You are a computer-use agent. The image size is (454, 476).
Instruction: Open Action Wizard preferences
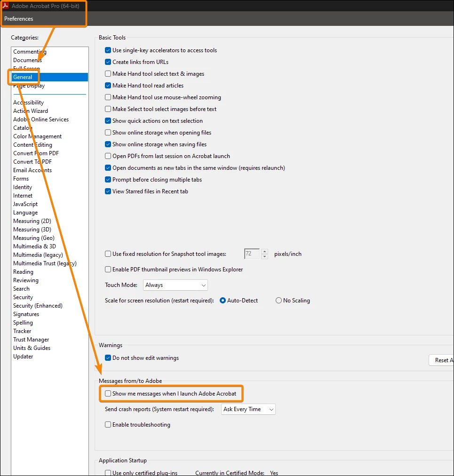pos(31,111)
